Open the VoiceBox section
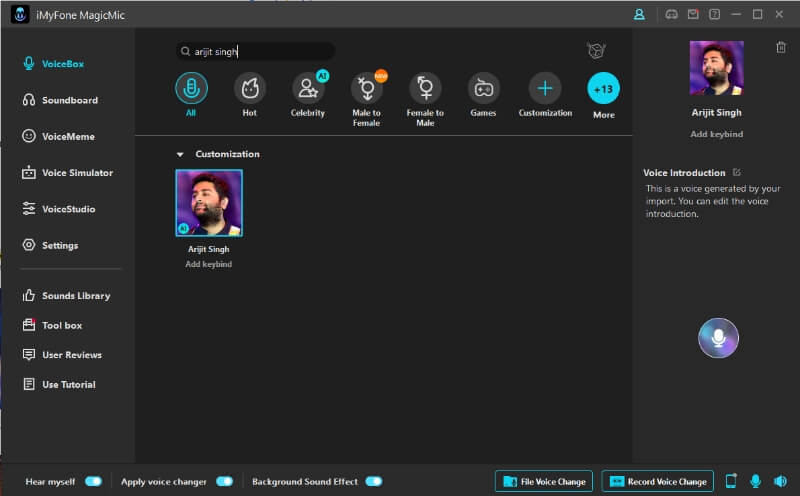Screen dimensions: 800x496 pyautogui.click(x=54, y=64)
